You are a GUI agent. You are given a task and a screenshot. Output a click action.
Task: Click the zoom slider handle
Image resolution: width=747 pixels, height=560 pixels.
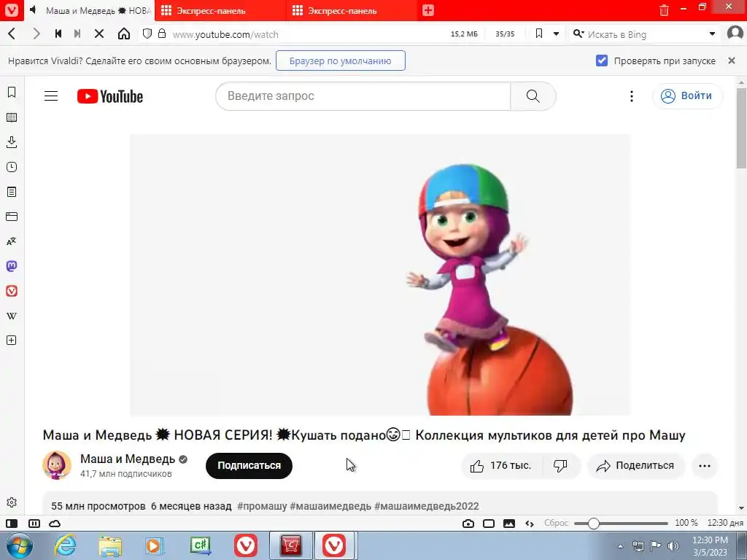593,524
